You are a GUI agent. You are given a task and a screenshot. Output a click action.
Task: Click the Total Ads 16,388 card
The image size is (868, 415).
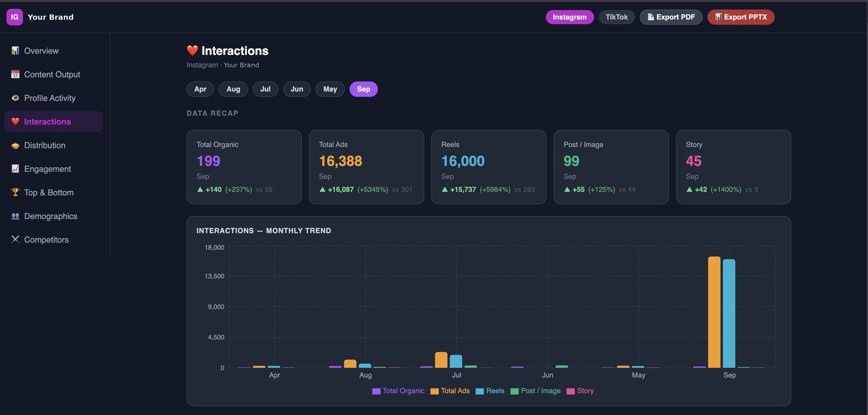(366, 167)
